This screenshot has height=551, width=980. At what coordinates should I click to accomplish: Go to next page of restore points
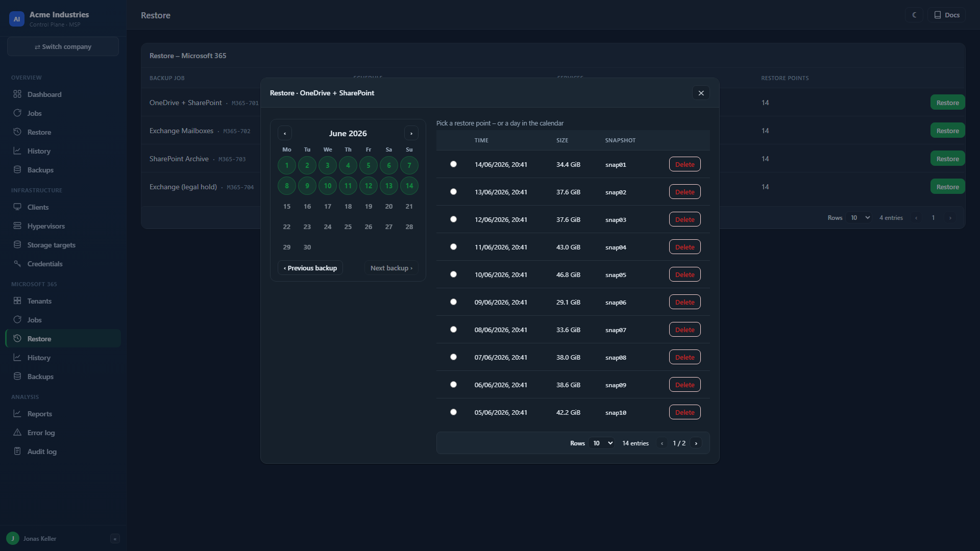696,443
